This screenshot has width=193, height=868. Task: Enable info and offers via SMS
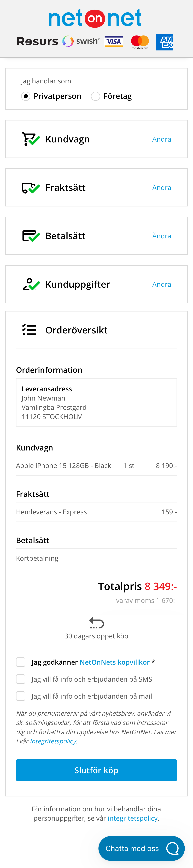[x=21, y=679]
